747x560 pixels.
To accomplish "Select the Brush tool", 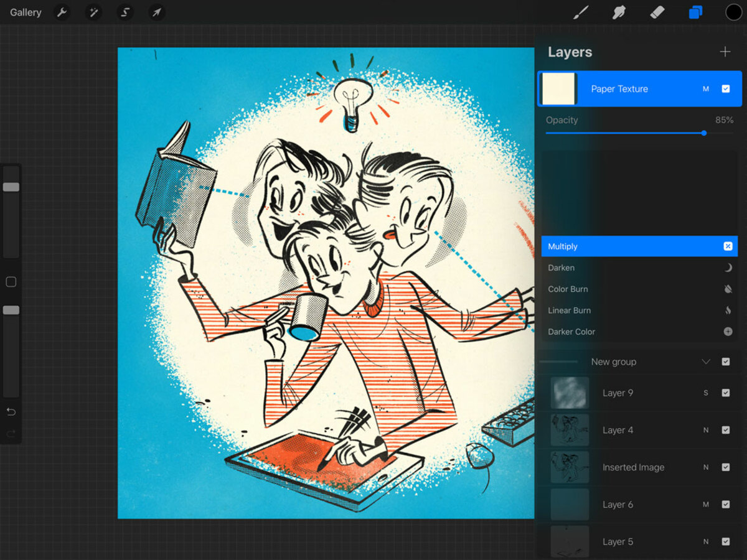I will pyautogui.click(x=581, y=12).
